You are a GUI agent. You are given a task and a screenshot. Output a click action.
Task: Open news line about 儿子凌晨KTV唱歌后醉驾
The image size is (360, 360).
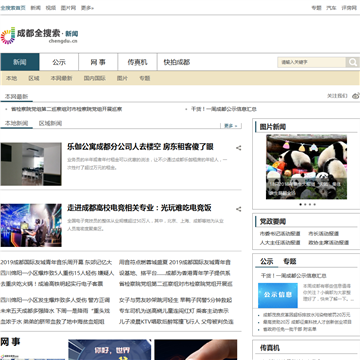coord(176,322)
